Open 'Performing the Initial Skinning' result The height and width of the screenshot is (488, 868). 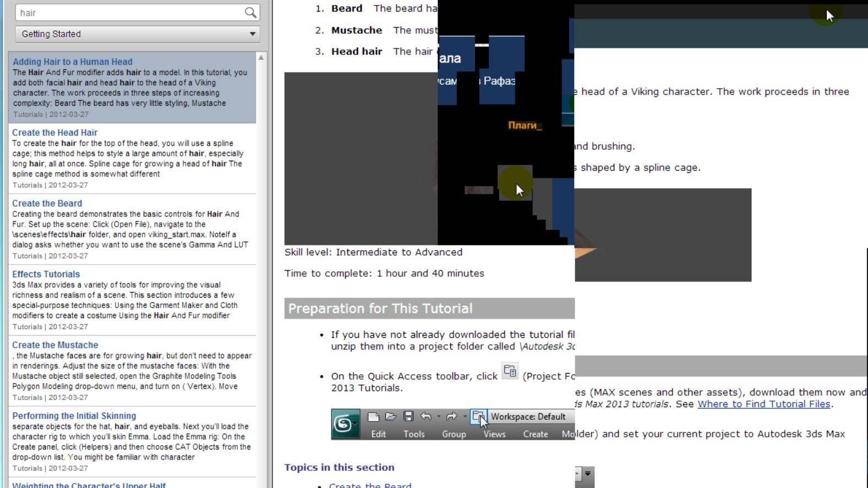[74, 416]
